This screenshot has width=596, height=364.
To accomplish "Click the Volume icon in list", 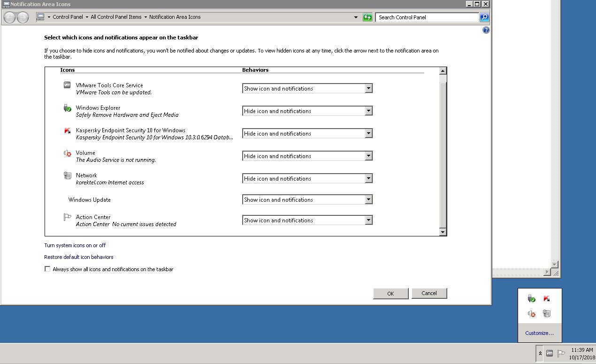I will pyautogui.click(x=67, y=153).
